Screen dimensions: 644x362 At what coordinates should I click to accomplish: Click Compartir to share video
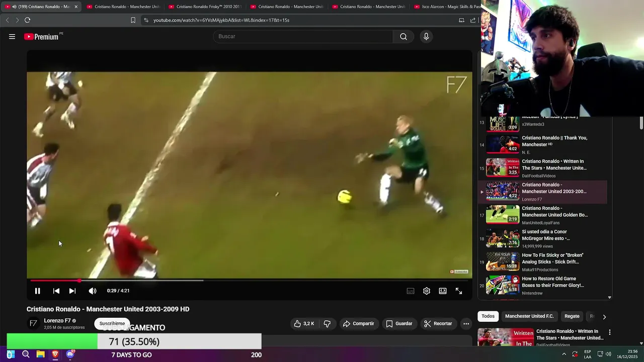(x=358, y=324)
